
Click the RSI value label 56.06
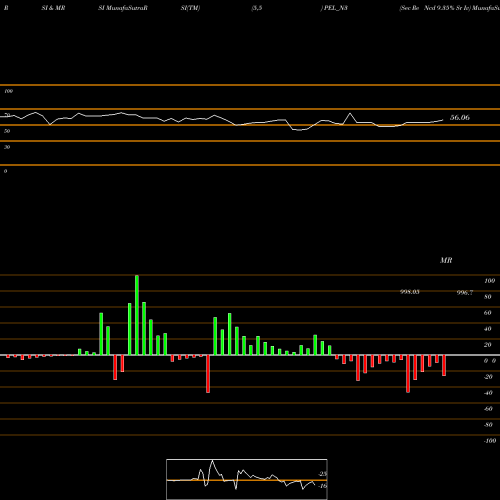[x=460, y=117]
